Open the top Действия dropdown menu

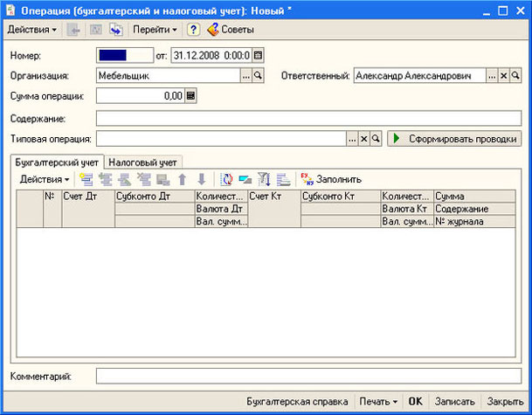[x=31, y=30]
